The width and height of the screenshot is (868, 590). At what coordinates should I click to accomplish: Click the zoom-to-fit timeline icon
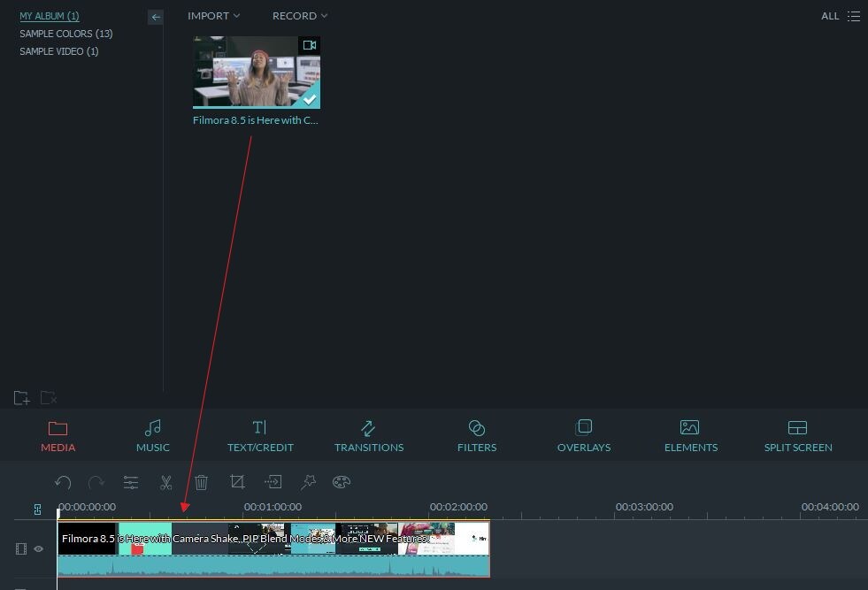point(38,510)
